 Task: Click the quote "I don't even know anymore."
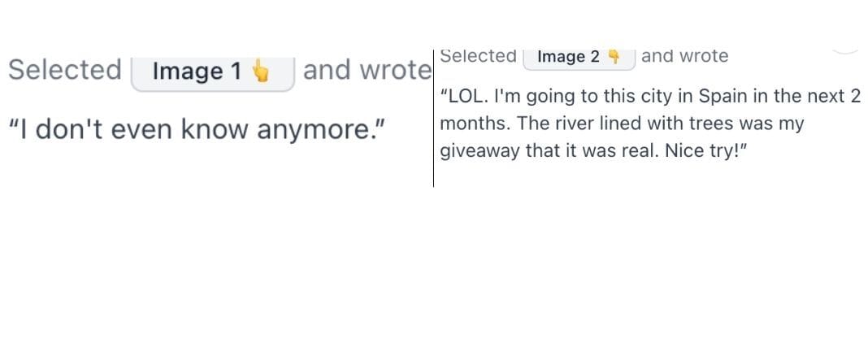(x=197, y=129)
